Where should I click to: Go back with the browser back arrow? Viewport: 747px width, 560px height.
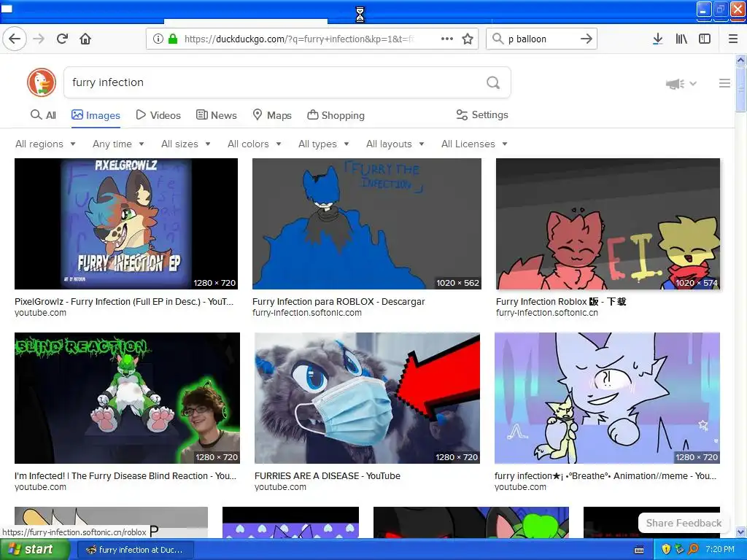click(x=15, y=39)
